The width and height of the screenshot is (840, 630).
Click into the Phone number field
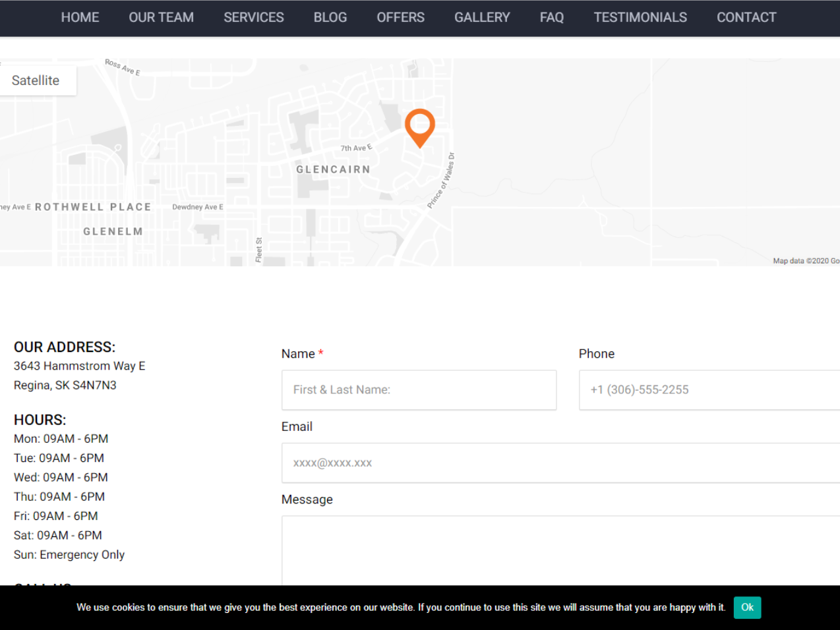pyautogui.click(x=709, y=390)
